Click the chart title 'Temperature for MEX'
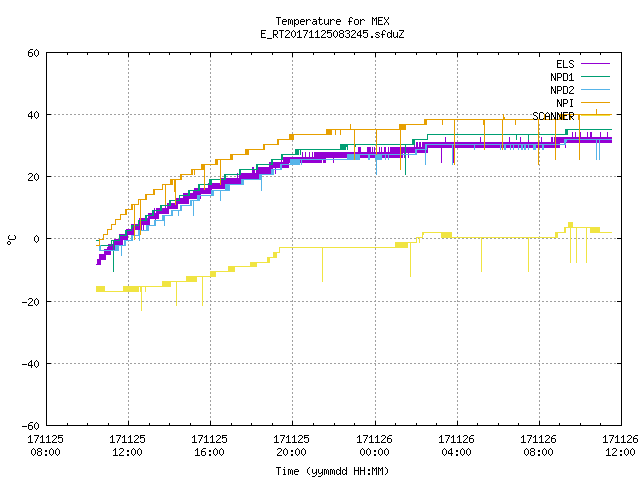This screenshot has height=480, width=640. point(332,21)
